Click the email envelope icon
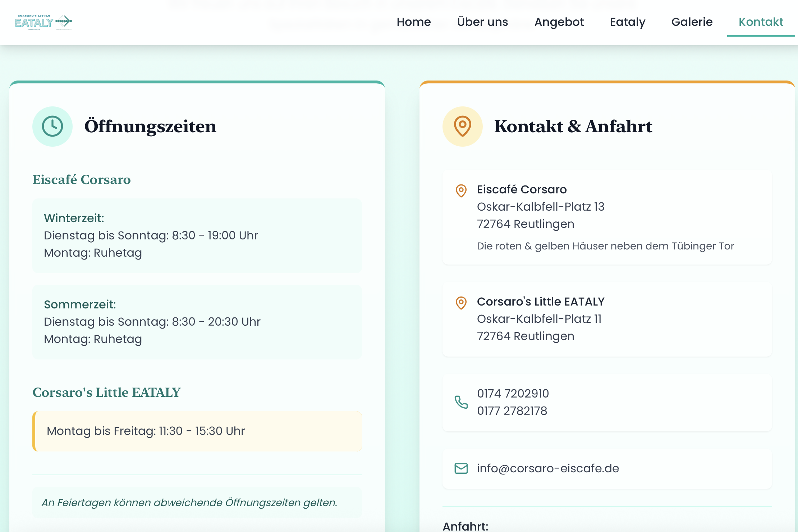Viewport: 798px width, 532px height. pos(461,468)
